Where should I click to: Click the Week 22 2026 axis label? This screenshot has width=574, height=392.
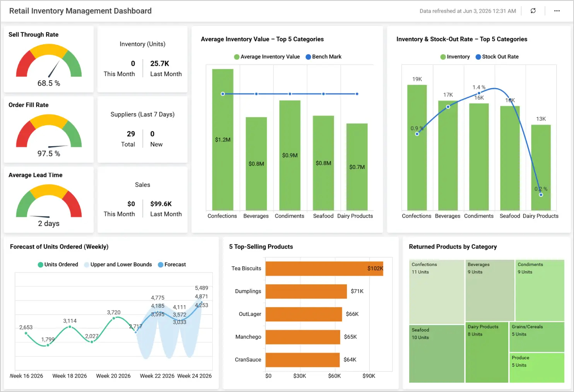point(157,376)
